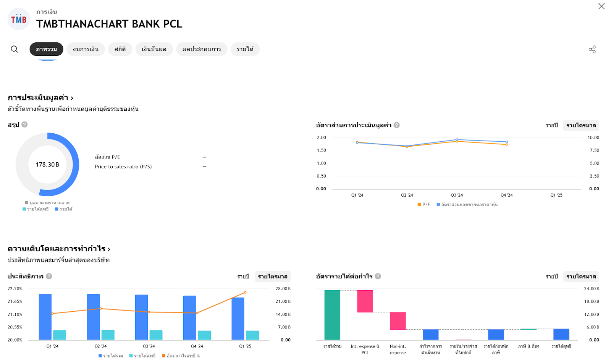Toggle รายได้สุทธิ legend under donut chart
611x364 pixels.
coord(36,209)
